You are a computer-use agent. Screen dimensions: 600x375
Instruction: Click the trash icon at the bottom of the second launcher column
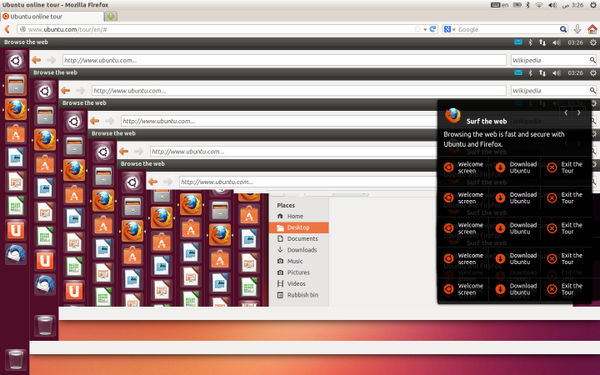tap(45, 325)
